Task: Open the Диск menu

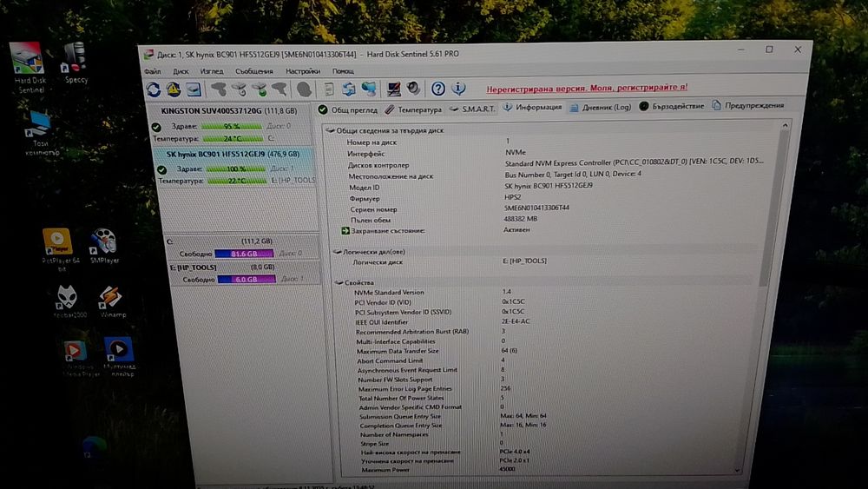Action: point(181,71)
